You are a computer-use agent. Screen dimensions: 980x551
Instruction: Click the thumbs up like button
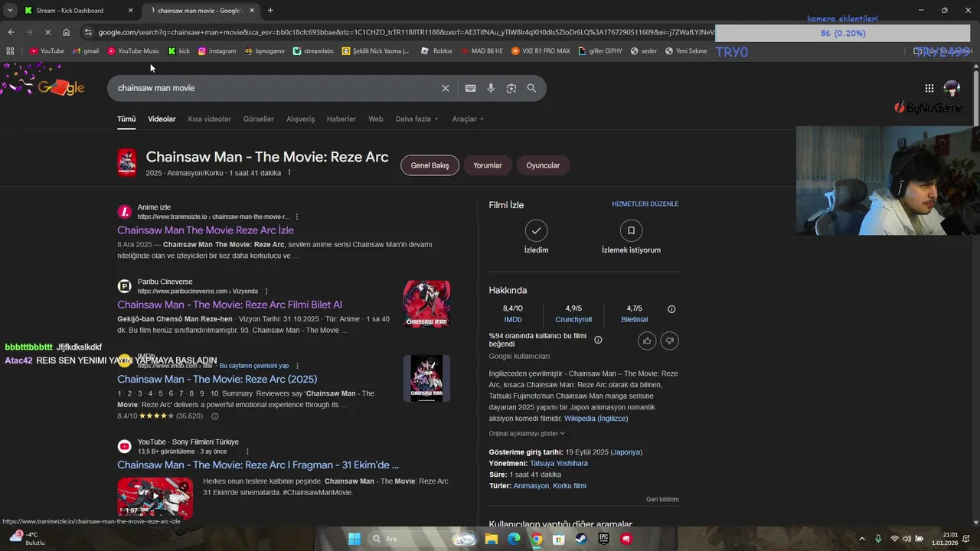[647, 341]
